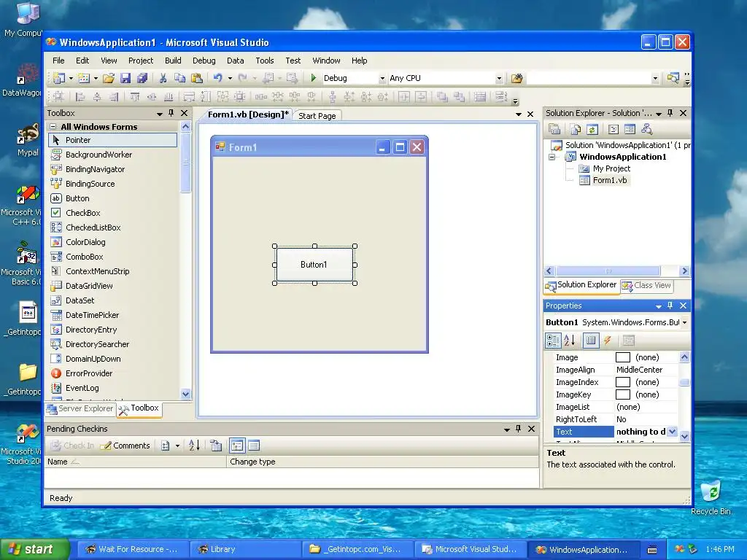
Task: Switch to the Class View tab
Action: (x=646, y=285)
